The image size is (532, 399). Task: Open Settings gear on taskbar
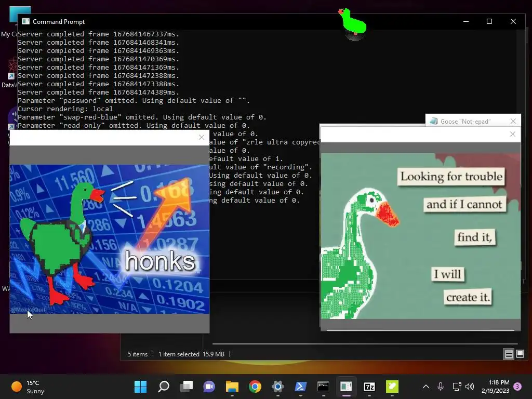(x=277, y=387)
